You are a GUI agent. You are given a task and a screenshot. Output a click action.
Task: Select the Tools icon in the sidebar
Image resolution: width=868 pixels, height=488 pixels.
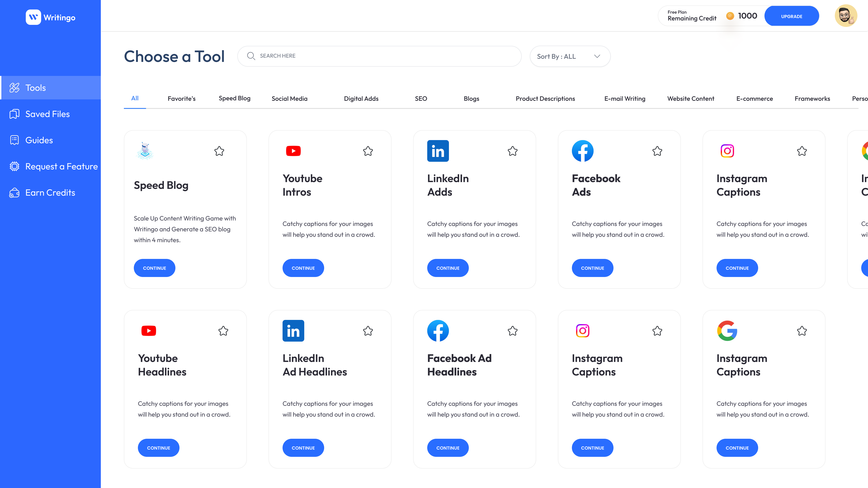pos(14,88)
